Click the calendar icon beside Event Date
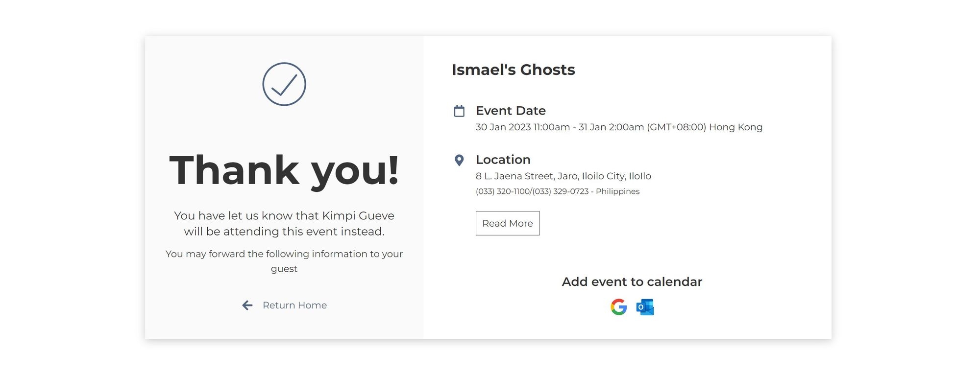The height and width of the screenshot is (375, 980). [459, 111]
